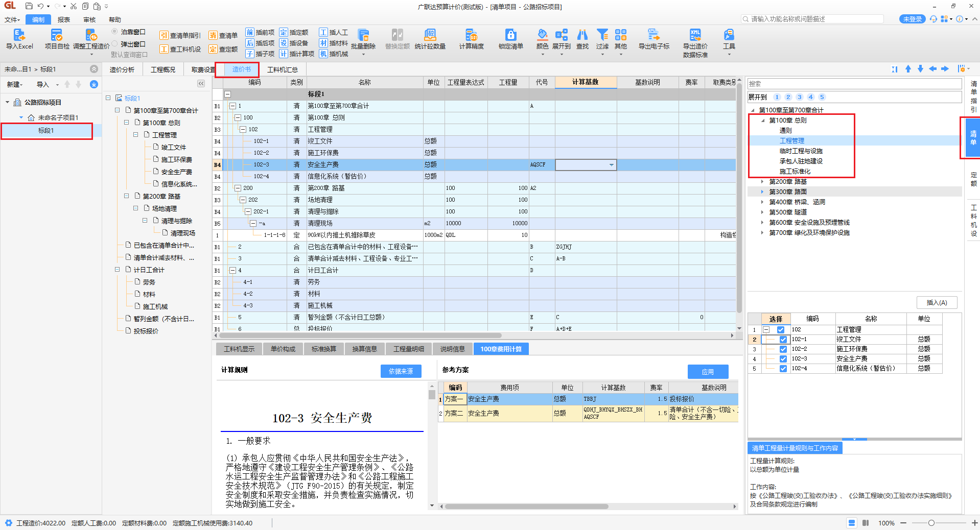The width and height of the screenshot is (980, 530).
Task: Collapse 计日工合计 node in middle tree
Action: click(118, 270)
